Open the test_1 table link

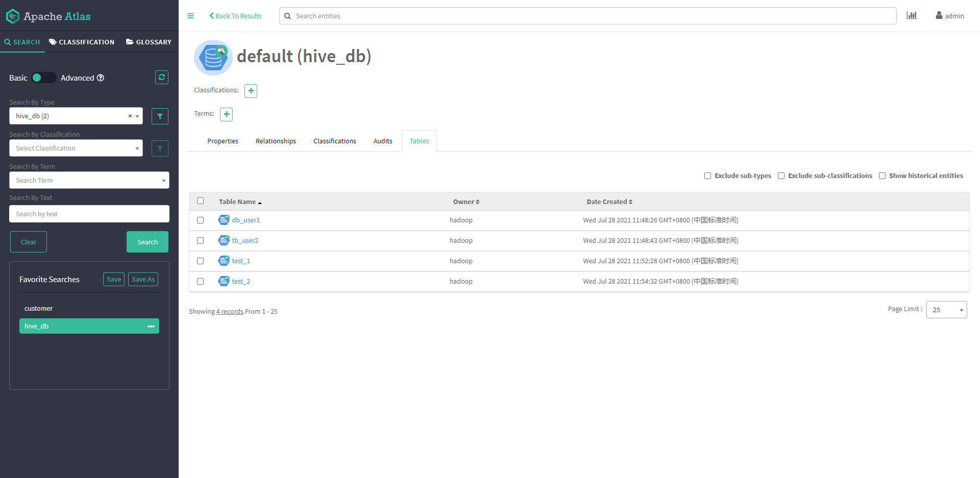[241, 261]
